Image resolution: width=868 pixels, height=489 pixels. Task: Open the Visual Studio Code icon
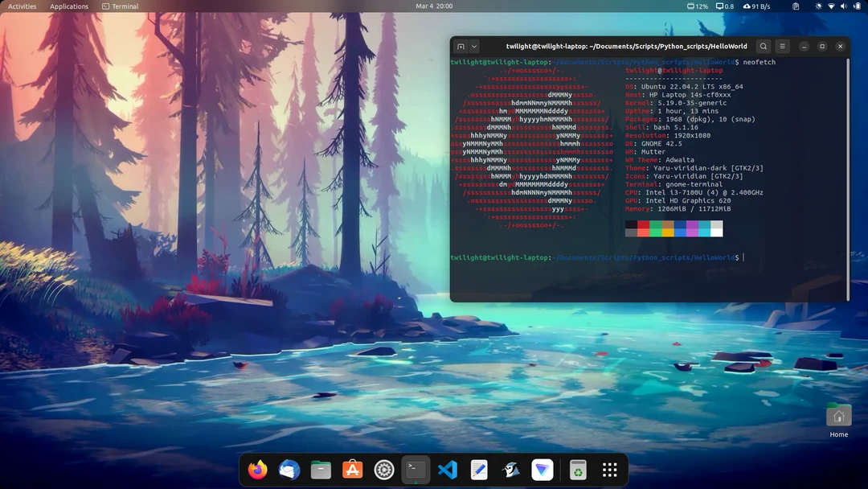pyautogui.click(x=448, y=470)
